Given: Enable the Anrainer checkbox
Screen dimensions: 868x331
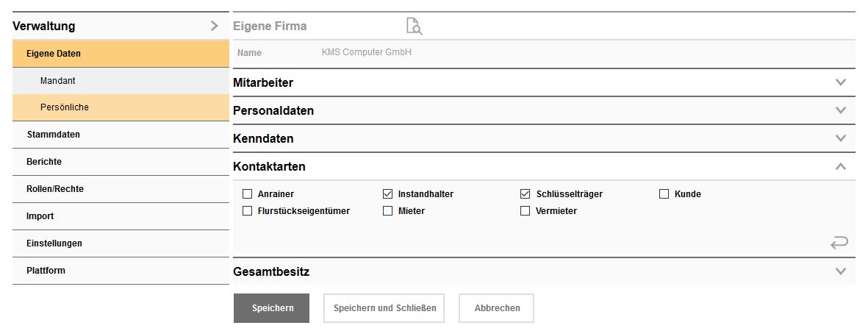Looking at the screenshot, I should pos(248,194).
